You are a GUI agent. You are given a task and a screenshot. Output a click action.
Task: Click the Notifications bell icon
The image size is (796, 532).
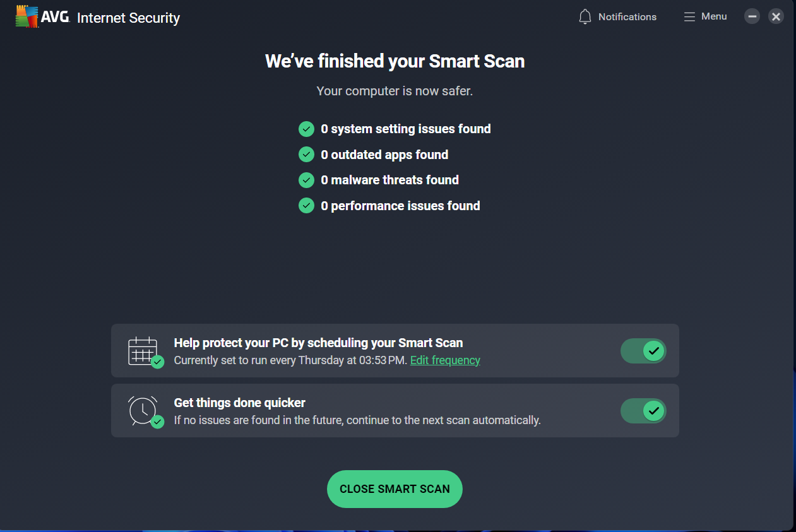pyautogui.click(x=585, y=17)
